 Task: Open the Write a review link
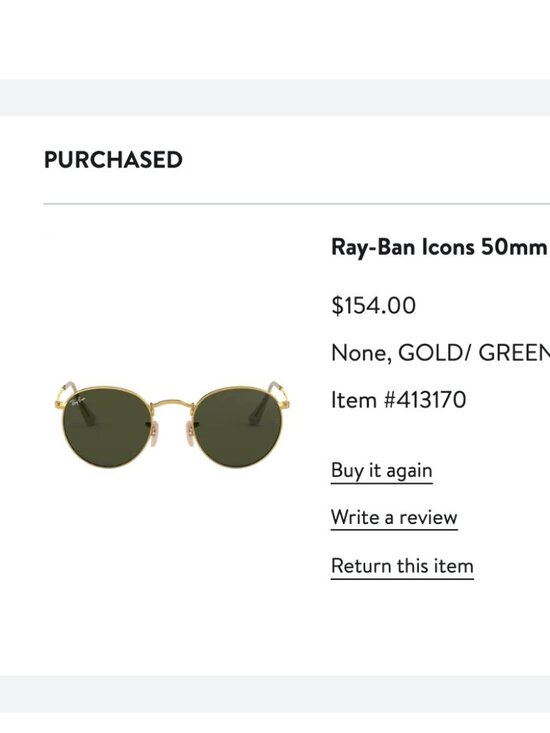pyautogui.click(x=394, y=517)
